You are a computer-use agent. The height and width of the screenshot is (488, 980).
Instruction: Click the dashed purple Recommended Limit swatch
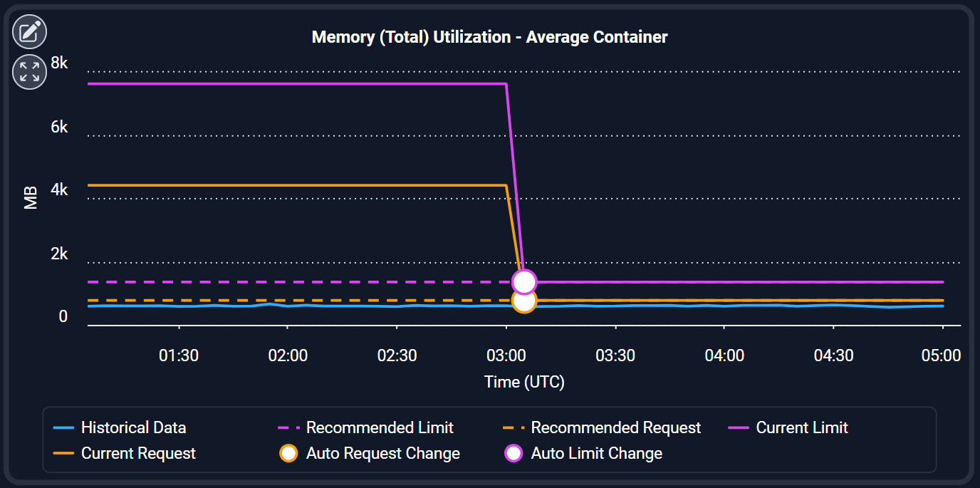(x=288, y=428)
